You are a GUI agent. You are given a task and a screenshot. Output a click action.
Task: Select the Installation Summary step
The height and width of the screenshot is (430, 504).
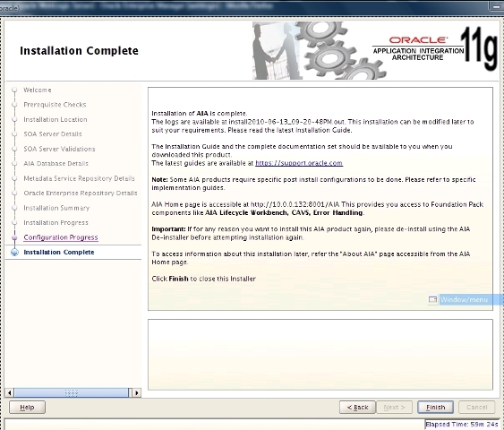point(56,208)
